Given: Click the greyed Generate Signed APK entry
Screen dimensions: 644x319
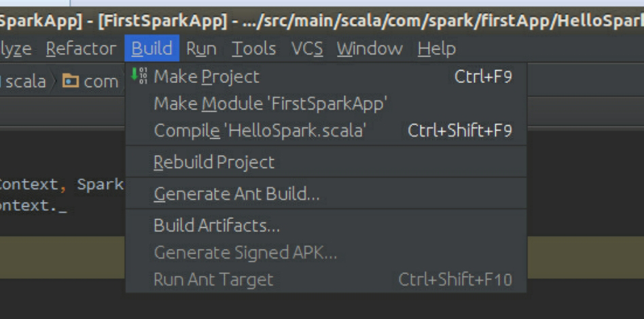Looking at the screenshot, I should (245, 253).
